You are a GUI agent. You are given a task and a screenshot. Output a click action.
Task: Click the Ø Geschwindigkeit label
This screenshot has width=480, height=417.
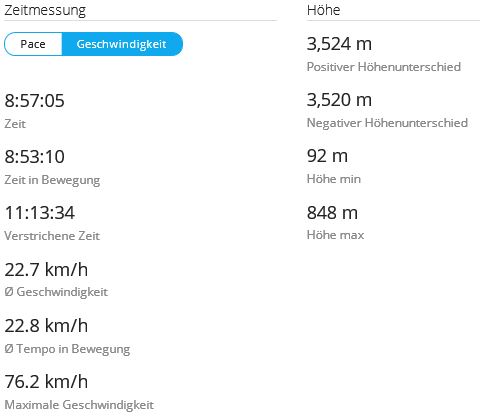click(56, 292)
